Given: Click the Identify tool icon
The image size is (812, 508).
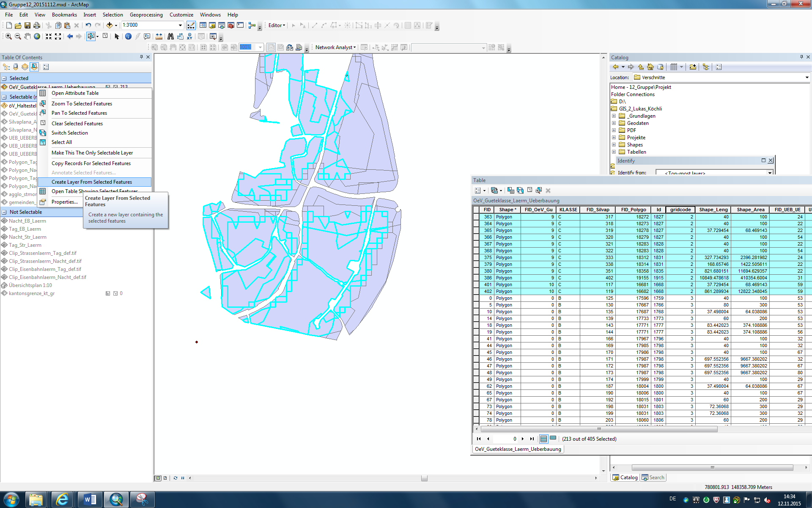Looking at the screenshot, I should pyautogui.click(x=128, y=36).
